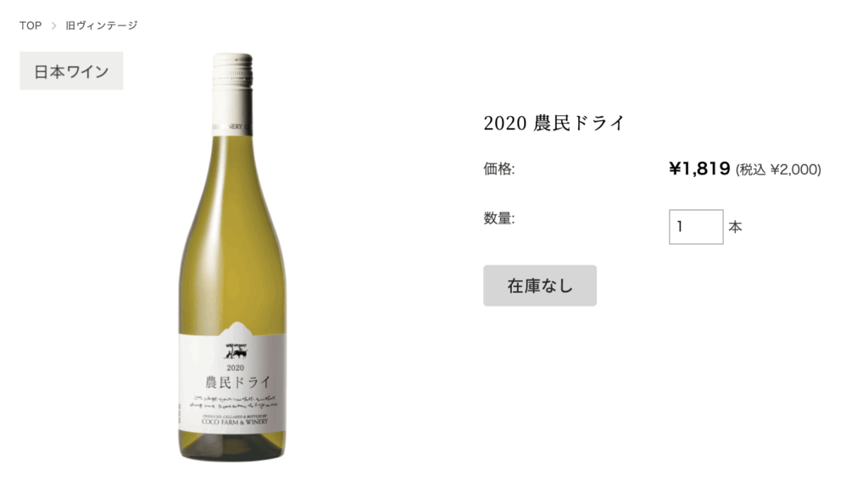This screenshot has width=868, height=492.
Task: Click the tax-included price (税込 ¥2,000)
Action: [778, 169]
